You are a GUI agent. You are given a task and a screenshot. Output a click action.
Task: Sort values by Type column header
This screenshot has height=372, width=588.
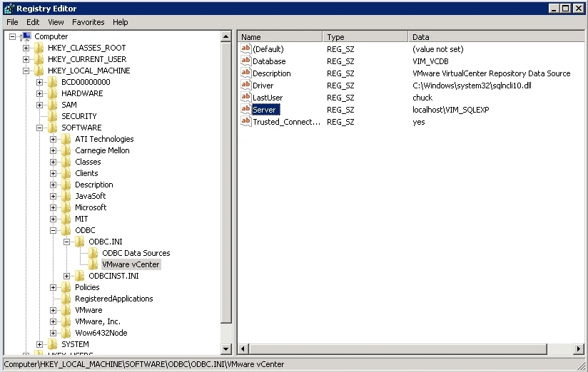(365, 37)
